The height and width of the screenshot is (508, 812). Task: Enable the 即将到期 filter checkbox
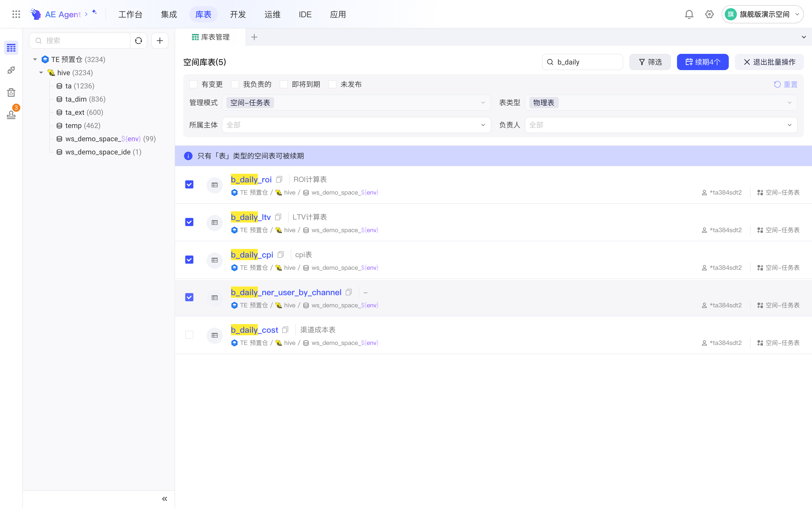[283, 84]
